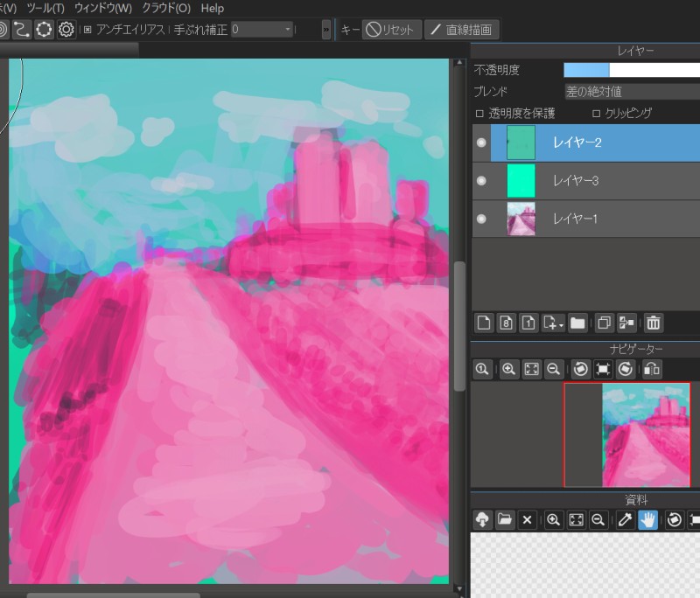Select the ellipse snap icon in the toolbar
Image resolution: width=700 pixels, height=598 pixels.
(44, 30)
